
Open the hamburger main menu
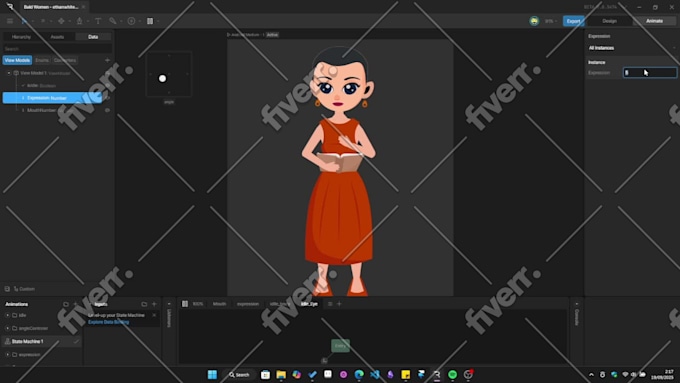click(x=10, y=21)
